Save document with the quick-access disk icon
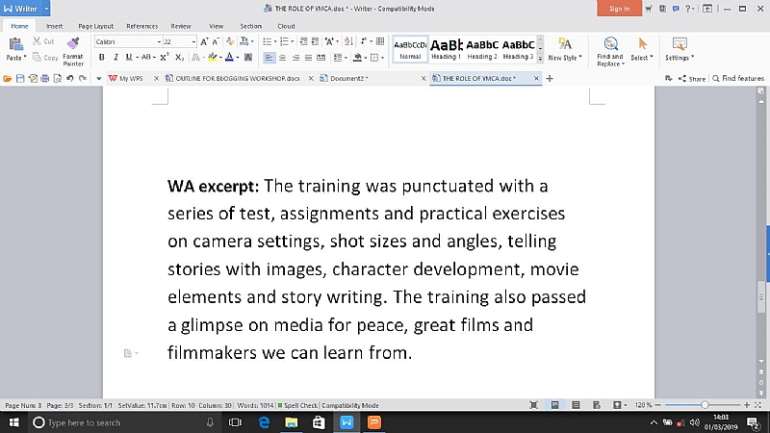Screen dimensions: 770x433 (x=20, y=79)
